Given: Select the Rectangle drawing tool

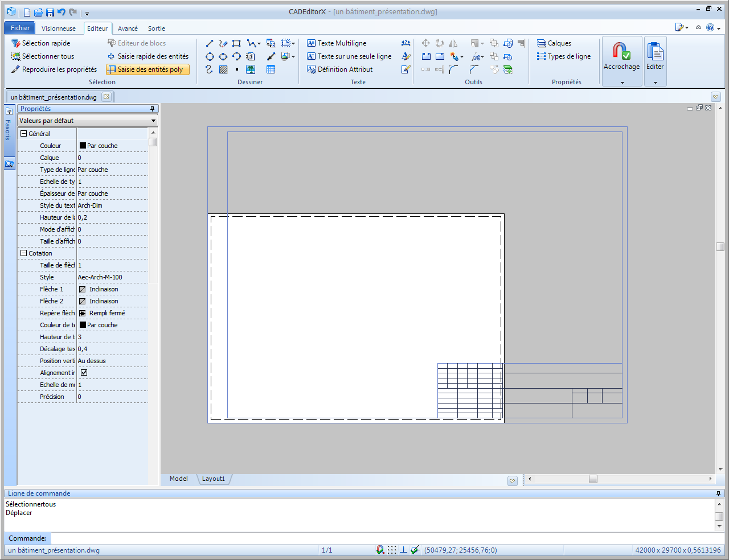Looking at the screenshot, I should 236,43.
